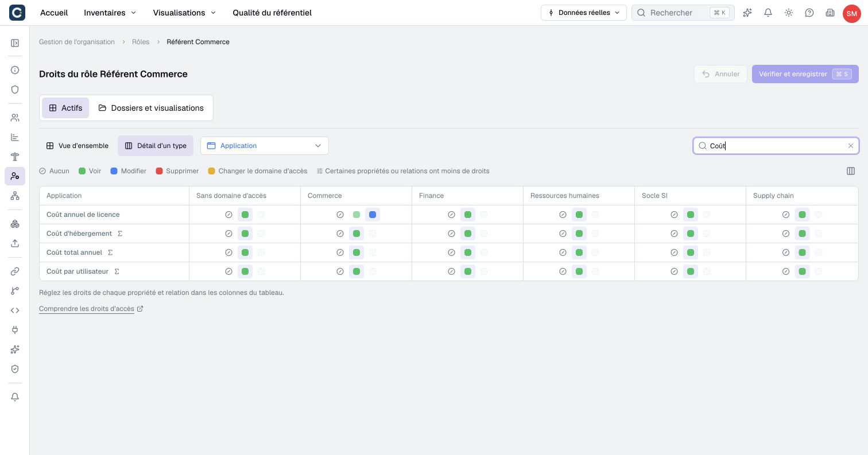Open notifications bell in top bar
868x455 pixels.
[x=768, y=13]
